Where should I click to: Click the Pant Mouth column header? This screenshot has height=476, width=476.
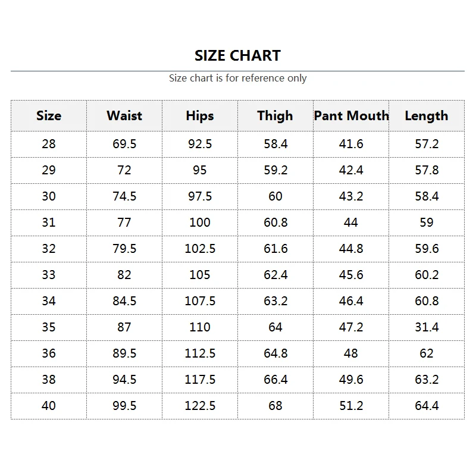pos(351,115)
